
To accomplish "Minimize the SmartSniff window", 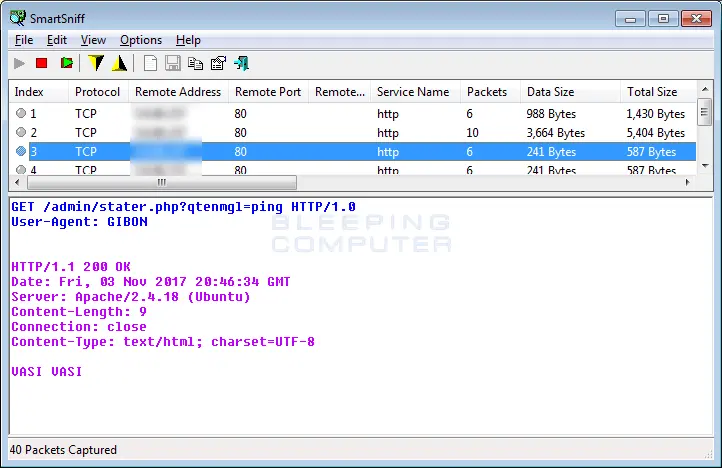I will [630, 19].
